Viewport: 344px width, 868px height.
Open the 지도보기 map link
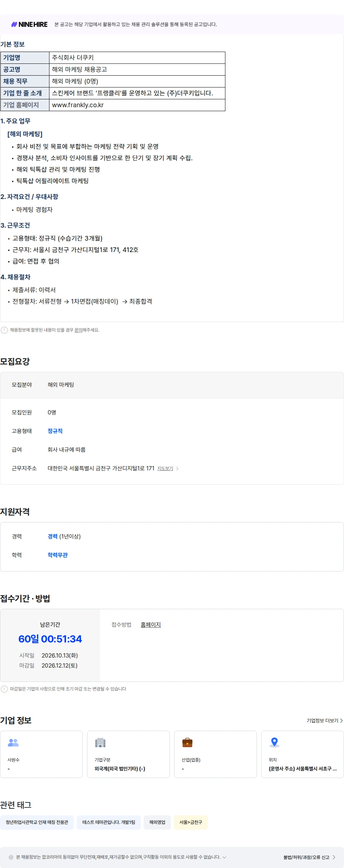click(165, 469)
